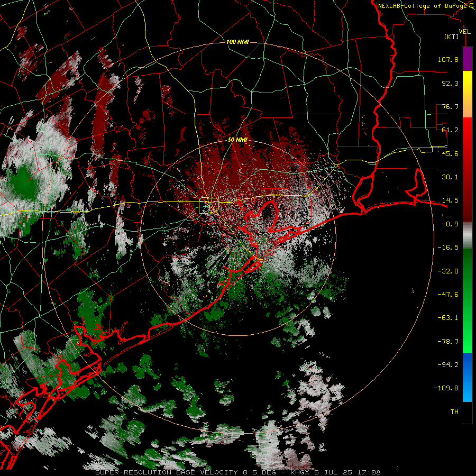The height and width of the screenshot is (476, 476).
Task: Click the purple segment of the color bar
Action: point(467,59)
